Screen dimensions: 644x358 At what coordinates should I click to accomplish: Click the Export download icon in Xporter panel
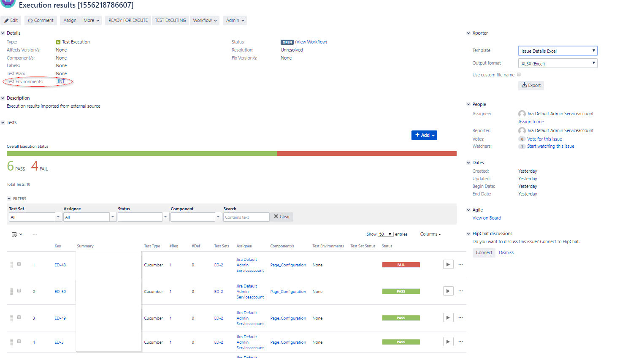pyautogui.click(x=525, y=85)
